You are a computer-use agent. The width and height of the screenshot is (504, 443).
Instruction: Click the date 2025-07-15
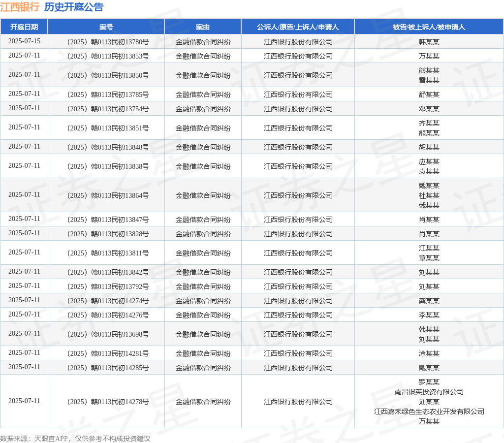(24, 41)
